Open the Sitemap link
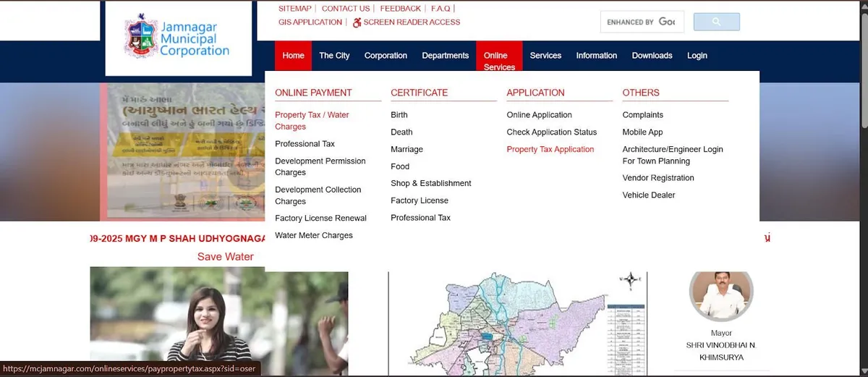The width and height of the screenshot is (868, 377). (294, 9)
